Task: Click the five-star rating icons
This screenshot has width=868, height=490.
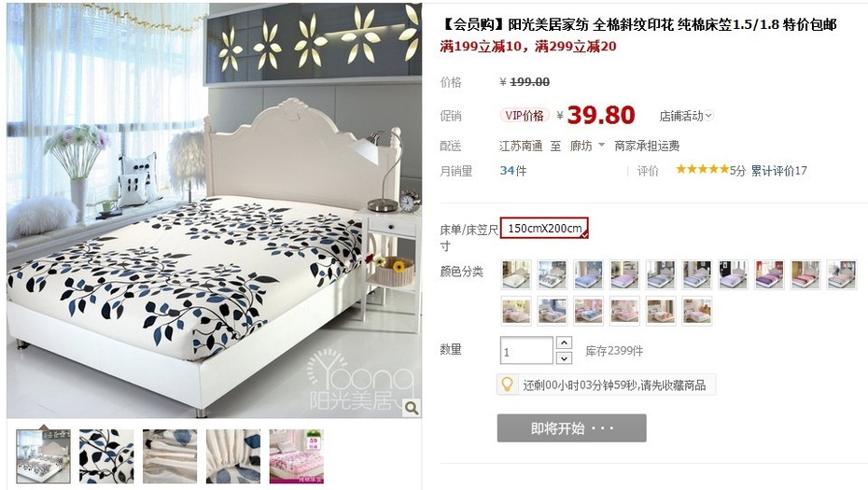Action: pos(702,170)
